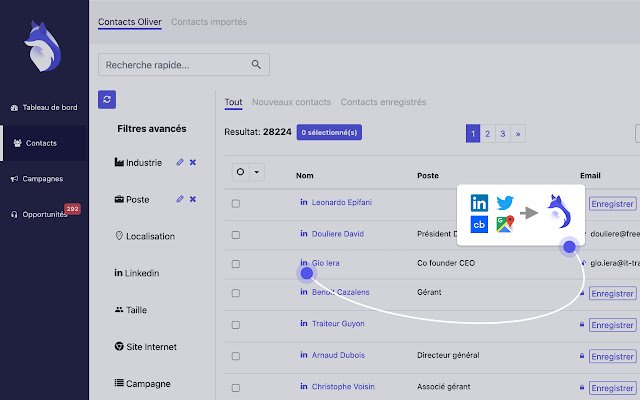Click Enregistrer for Christophe Voisin
640x400 pixels.
click(613, 388)
